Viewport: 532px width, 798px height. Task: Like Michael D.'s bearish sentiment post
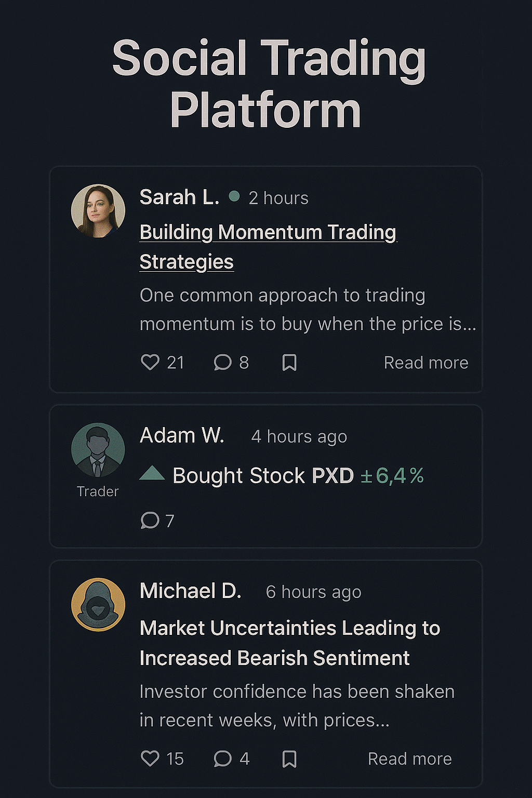pos(150,759)
